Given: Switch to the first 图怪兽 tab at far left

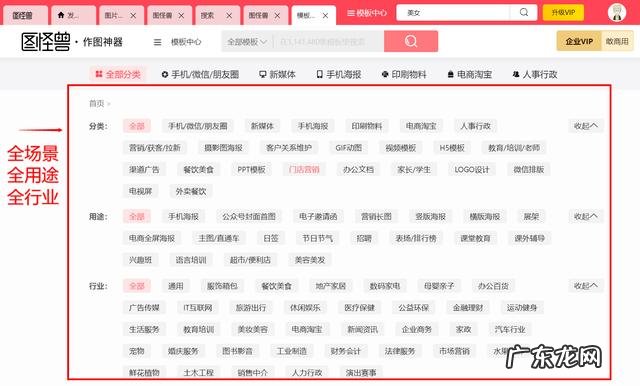Looking at the screenshot, I should pos(25,16).
